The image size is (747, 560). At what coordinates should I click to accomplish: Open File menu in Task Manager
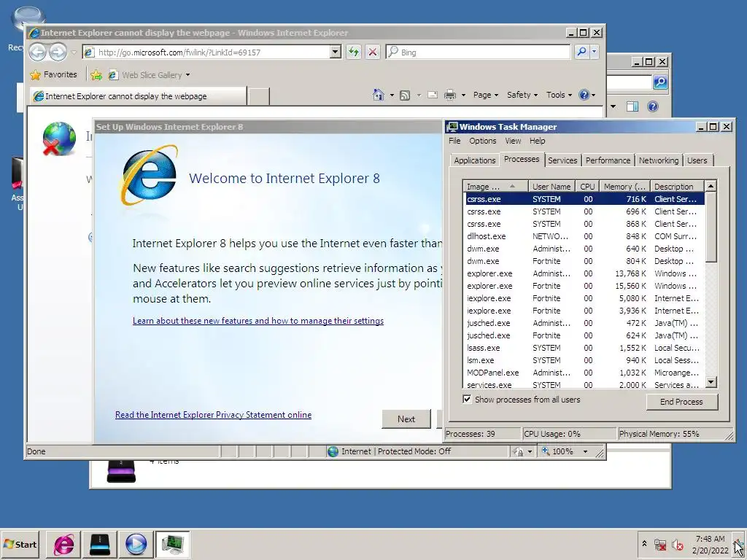coord(454,141)
